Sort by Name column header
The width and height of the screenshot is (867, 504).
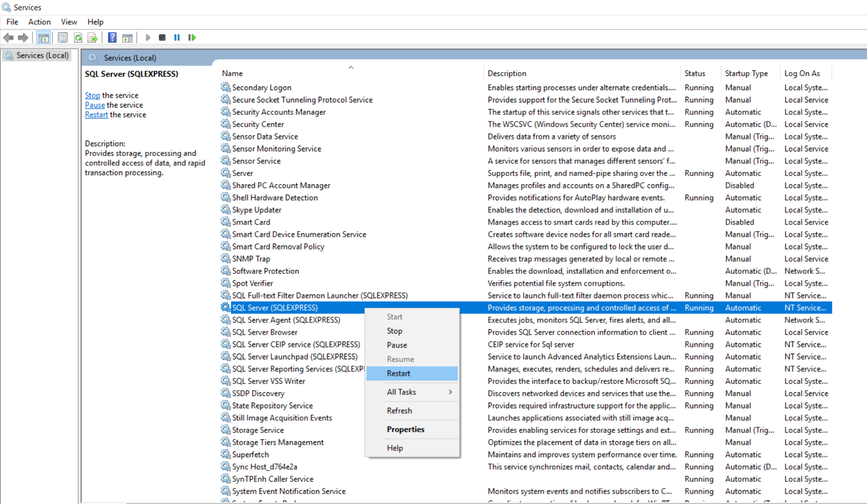pyautogui.click(x=351, y=73)
